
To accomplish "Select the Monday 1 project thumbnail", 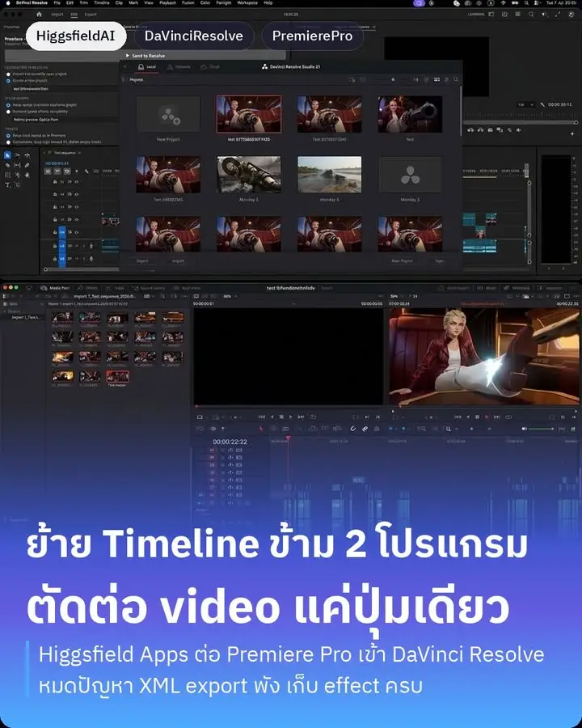I will 249,174.
